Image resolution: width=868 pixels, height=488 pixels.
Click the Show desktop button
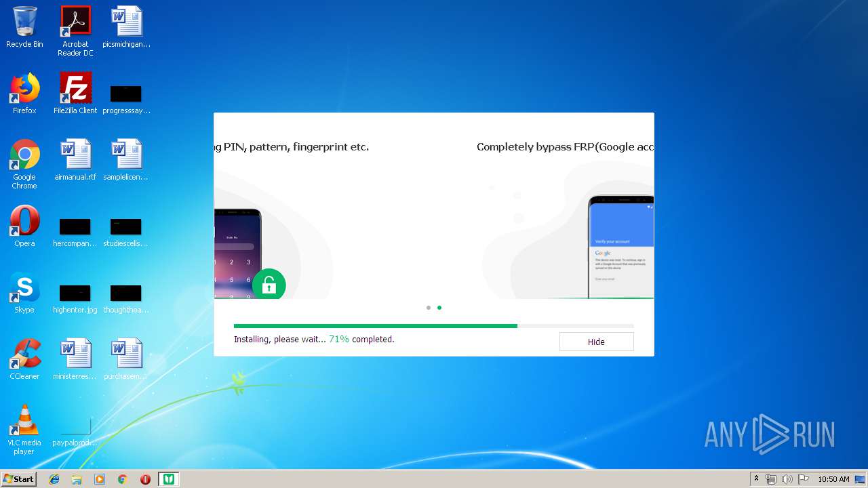pos(861,479)
